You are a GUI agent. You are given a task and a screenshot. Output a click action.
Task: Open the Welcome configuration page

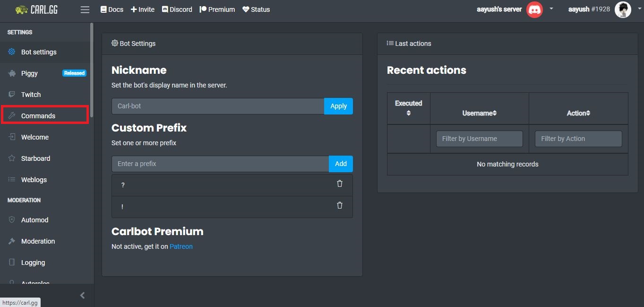(34, 137)
